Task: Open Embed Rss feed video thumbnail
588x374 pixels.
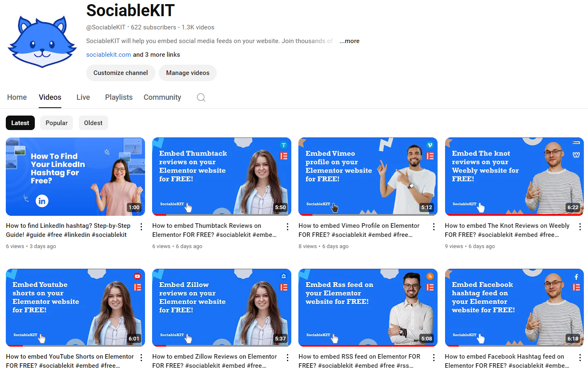Action: 368,308
